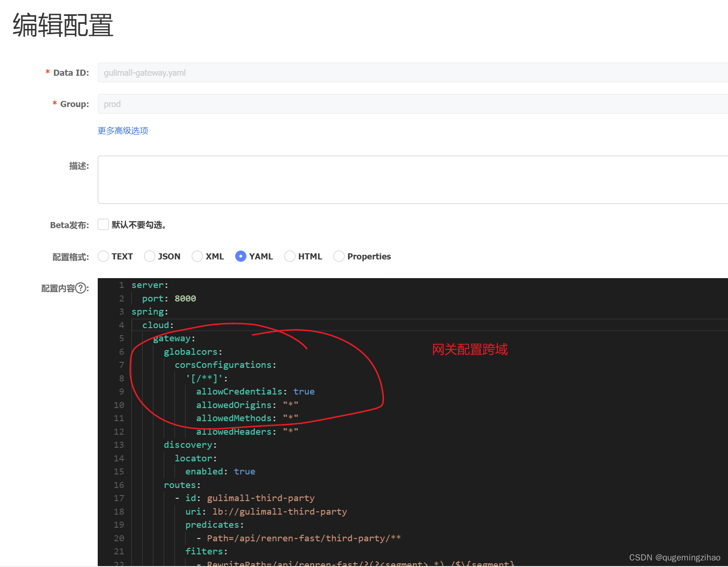Select the XML format radio button
This screenshot has width=728, height=567.
click(197, 256)
